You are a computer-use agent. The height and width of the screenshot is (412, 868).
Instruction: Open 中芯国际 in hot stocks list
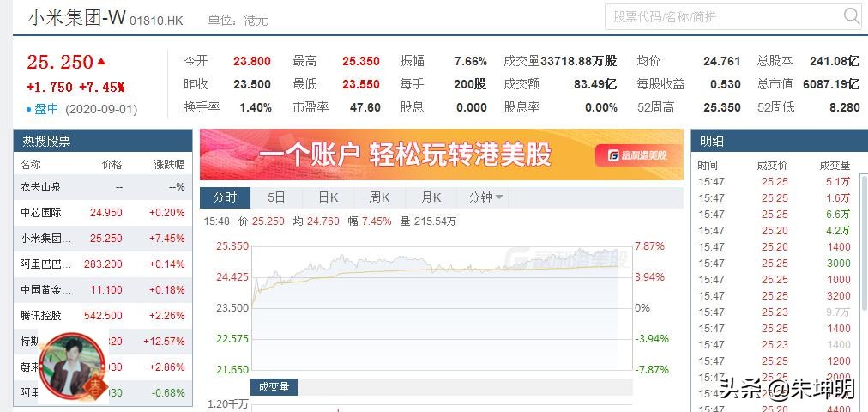point(41,213)
